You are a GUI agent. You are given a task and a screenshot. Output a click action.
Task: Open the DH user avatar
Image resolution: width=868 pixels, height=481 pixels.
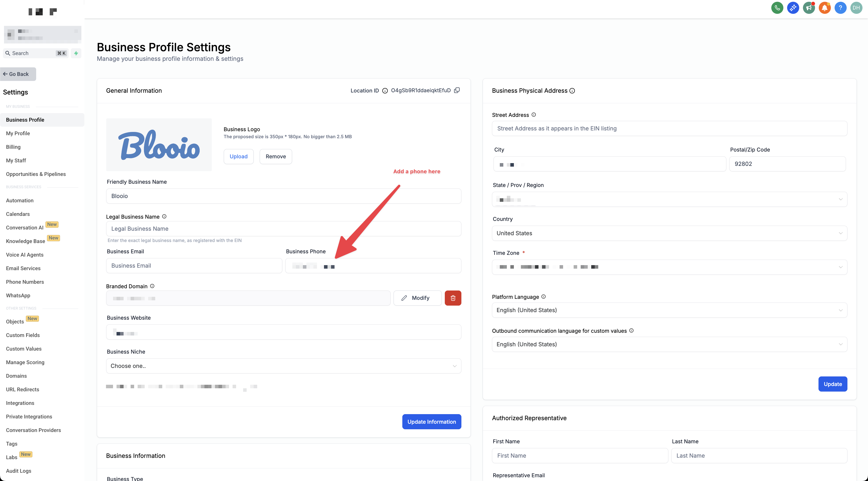pos(856,8)
